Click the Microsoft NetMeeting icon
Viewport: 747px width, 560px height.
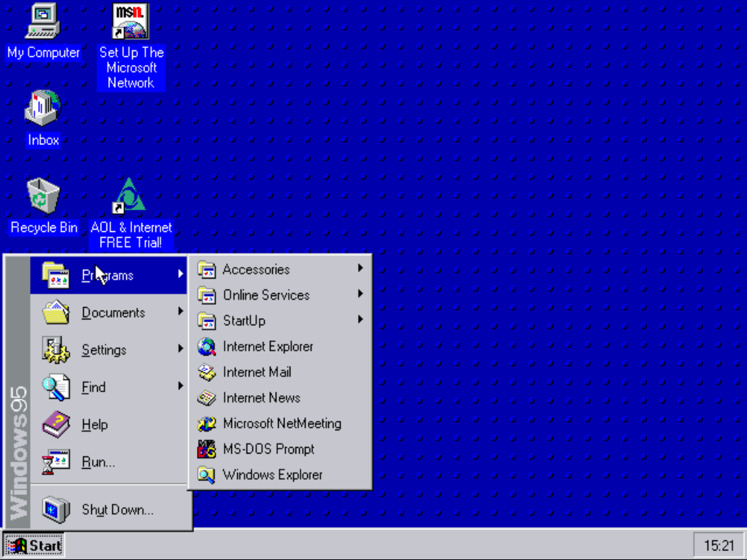click(x=206, y=424)
